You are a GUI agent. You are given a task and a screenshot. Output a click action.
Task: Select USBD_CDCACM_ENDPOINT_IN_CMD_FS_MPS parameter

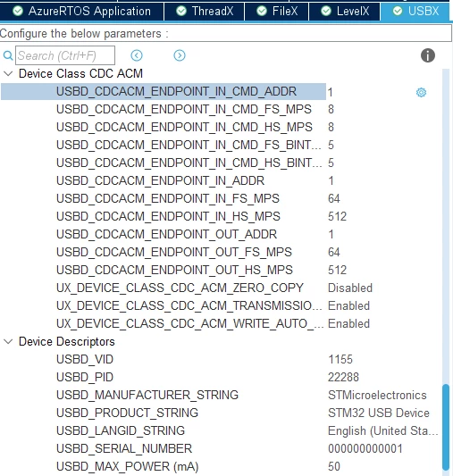(184, 109)
